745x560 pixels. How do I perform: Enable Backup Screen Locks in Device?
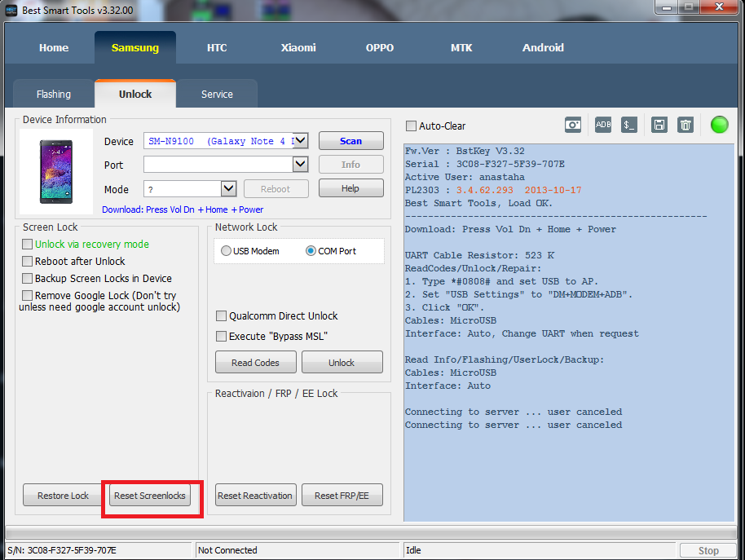(28, 278)
